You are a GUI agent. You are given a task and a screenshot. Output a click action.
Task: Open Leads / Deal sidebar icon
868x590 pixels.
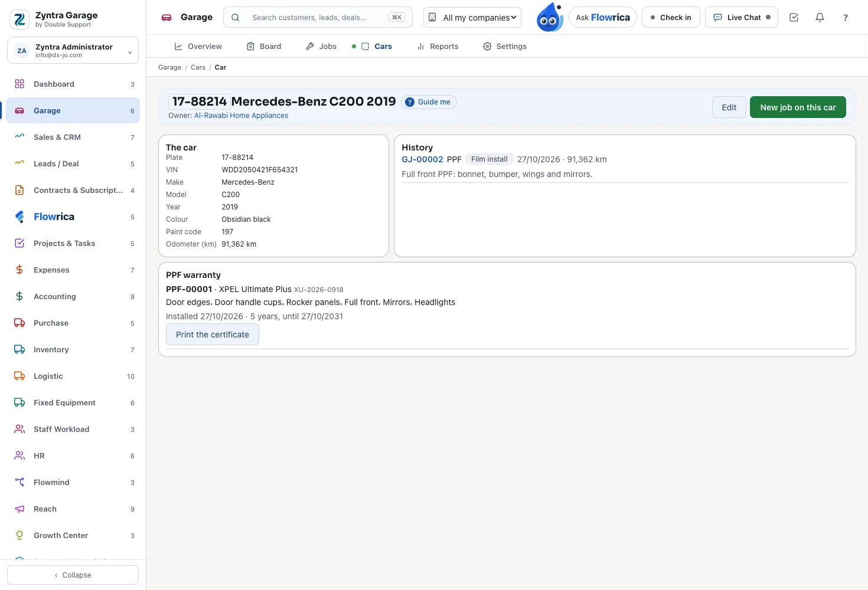tap(19, 163)
